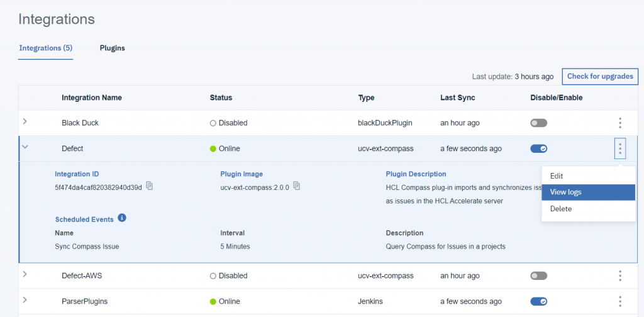Viewport: 644px width, 317px height.
Task: Disable the Defect integration toggle
Action: (538, 149)
